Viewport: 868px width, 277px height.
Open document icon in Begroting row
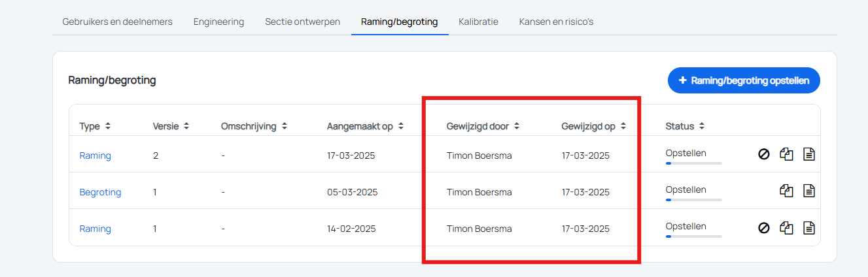point(809,191)
